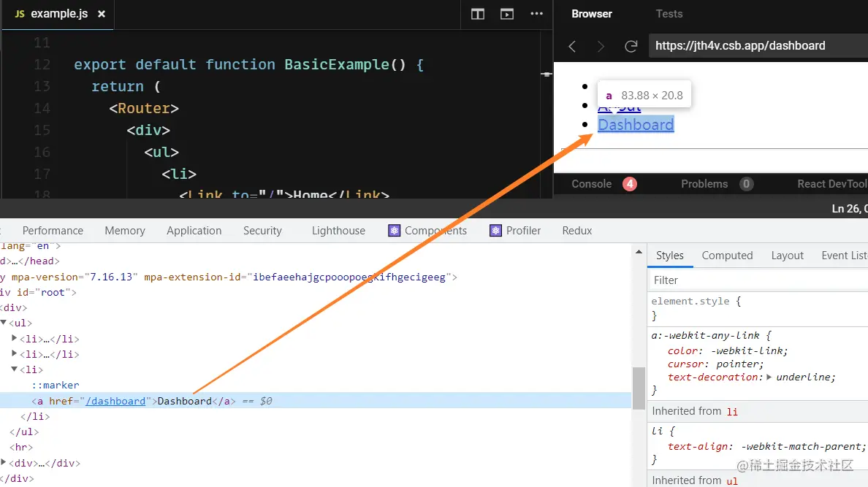Switch to the Computed pane

[x=728, y=256]
